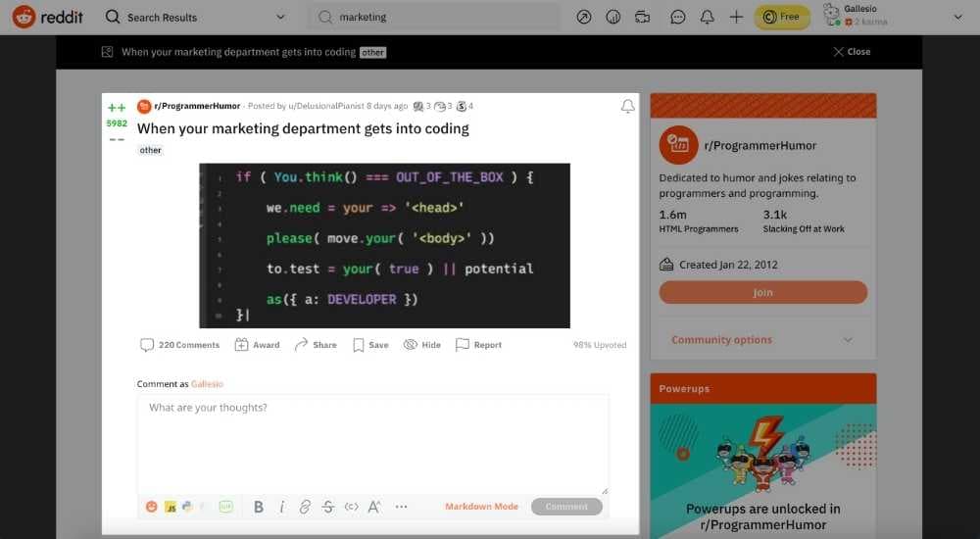Expand Community options

click(x=762, y=340)
